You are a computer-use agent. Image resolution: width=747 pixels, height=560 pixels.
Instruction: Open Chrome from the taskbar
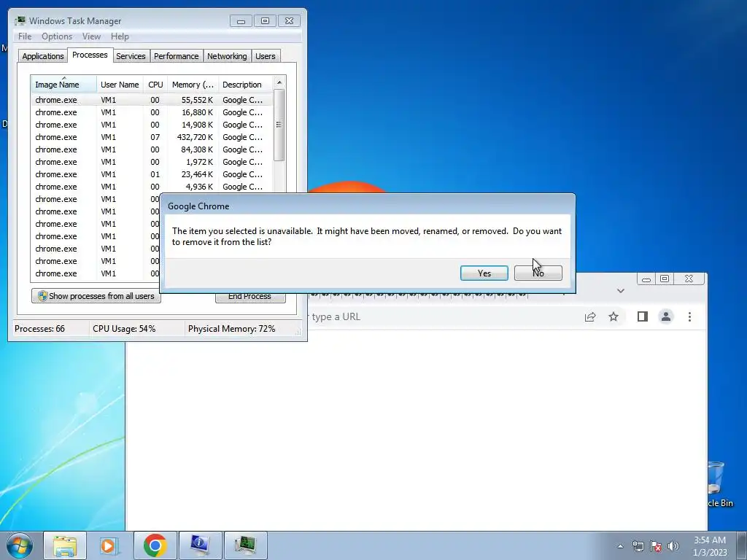pos(155,545)
